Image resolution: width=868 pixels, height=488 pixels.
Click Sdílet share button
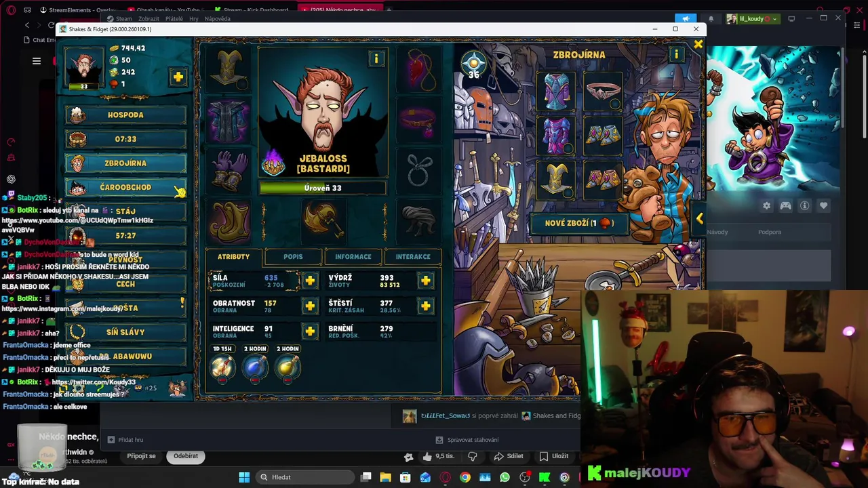[x=509, y=456]
